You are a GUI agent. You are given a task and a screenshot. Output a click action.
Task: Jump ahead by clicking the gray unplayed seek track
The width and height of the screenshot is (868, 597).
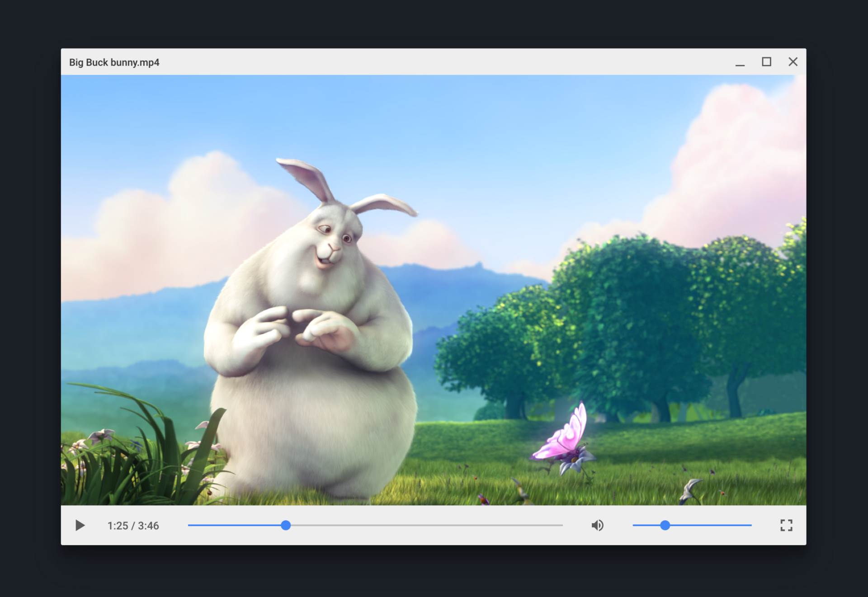(x=425, y=525)
